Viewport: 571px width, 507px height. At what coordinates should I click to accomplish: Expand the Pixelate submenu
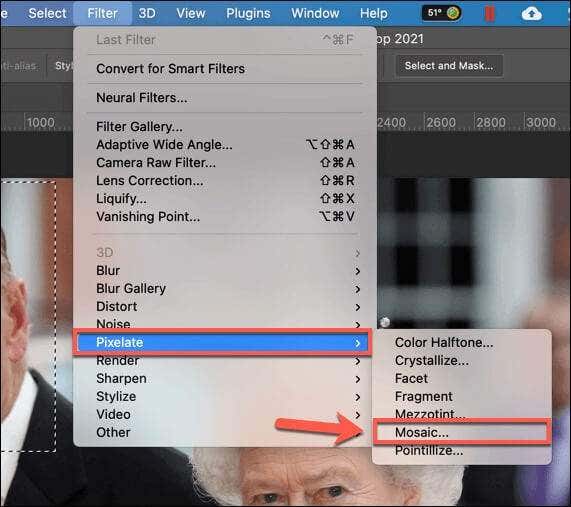222,342
